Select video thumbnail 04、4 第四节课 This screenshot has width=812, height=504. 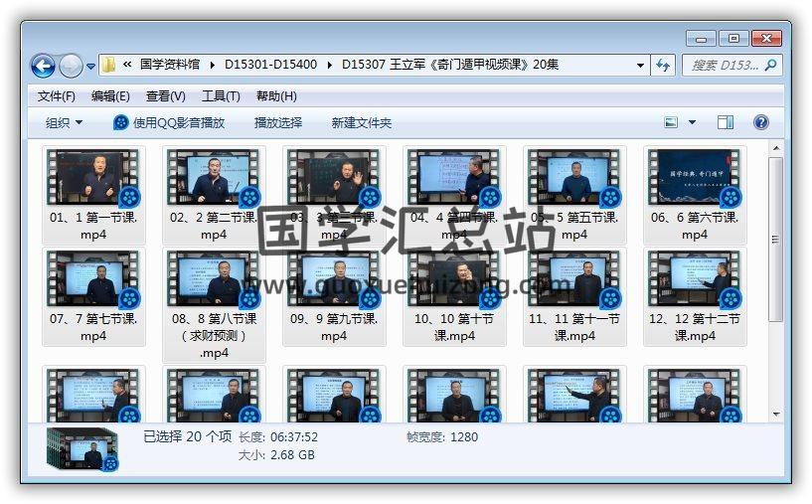click(x=453, y=178)
